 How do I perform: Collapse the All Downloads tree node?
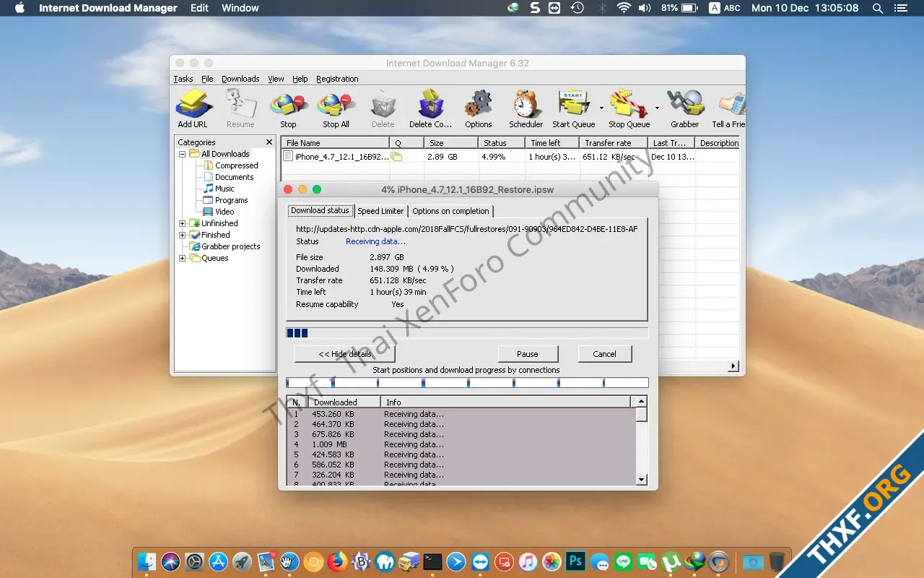pyautogui.click(x=183, y=154)
